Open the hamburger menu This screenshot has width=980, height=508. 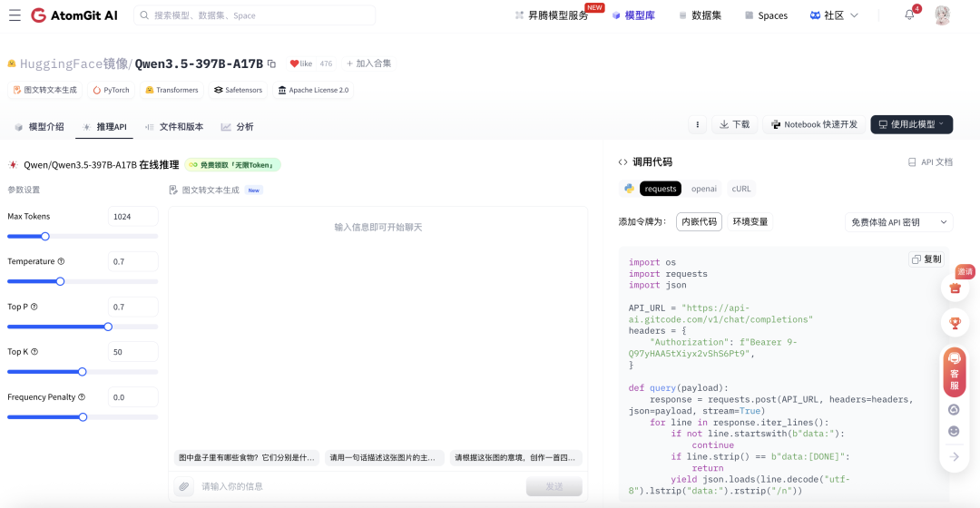coord(15,15)
